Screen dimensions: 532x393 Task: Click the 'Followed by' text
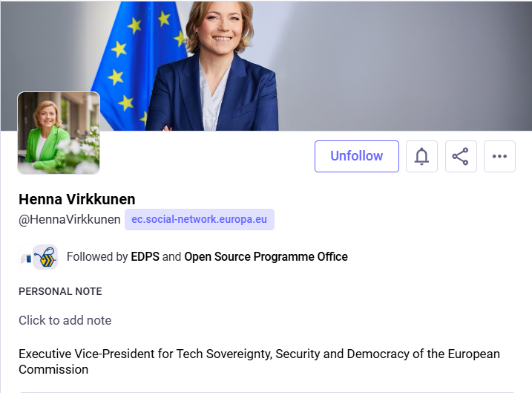tap(97, 257)
